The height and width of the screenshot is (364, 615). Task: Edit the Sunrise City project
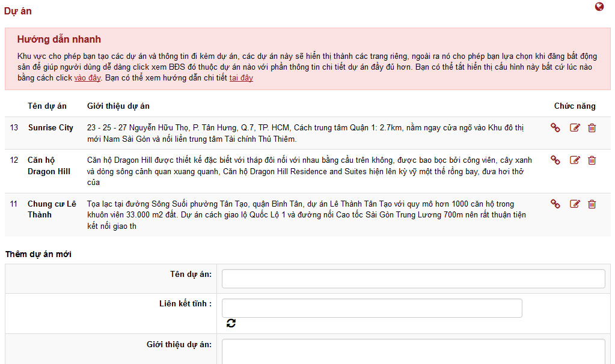coord(575,127)
